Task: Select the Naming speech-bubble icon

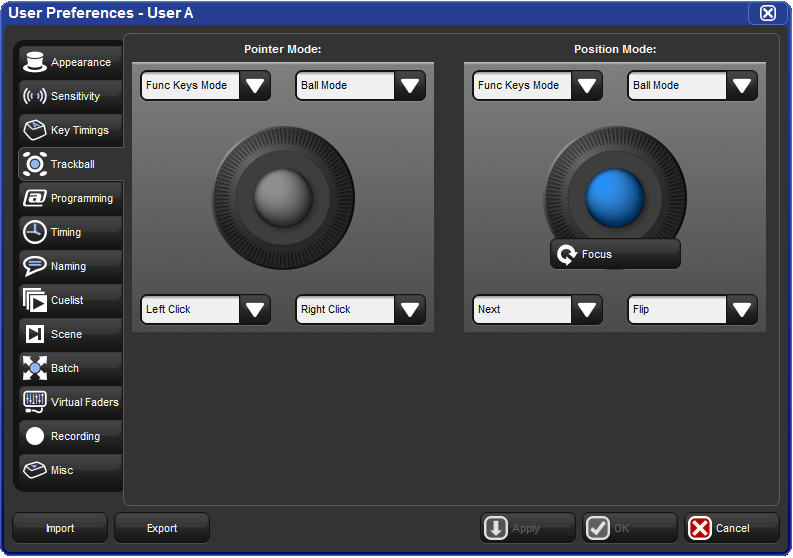Action: click(x=35, y=266)
